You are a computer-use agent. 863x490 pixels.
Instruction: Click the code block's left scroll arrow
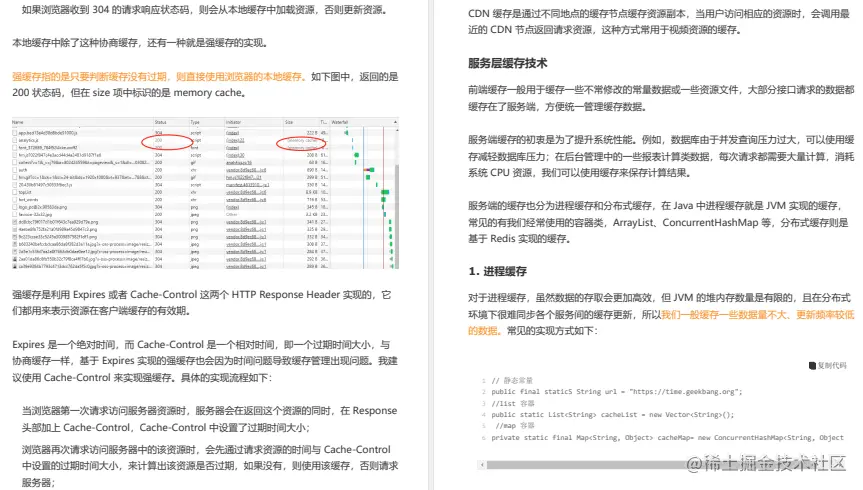(482, 465)
